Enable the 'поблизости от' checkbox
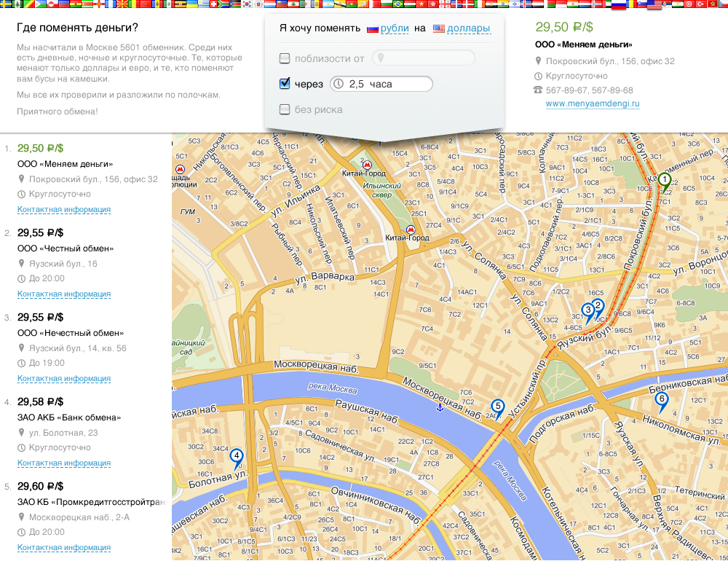 click(285, 58)
